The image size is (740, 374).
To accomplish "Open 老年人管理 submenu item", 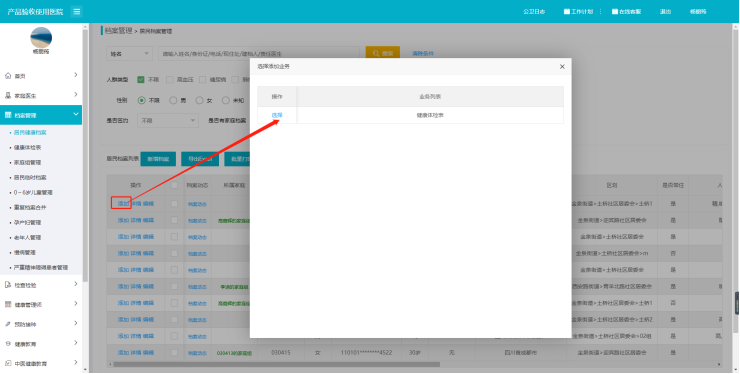I will click(27, 238).
